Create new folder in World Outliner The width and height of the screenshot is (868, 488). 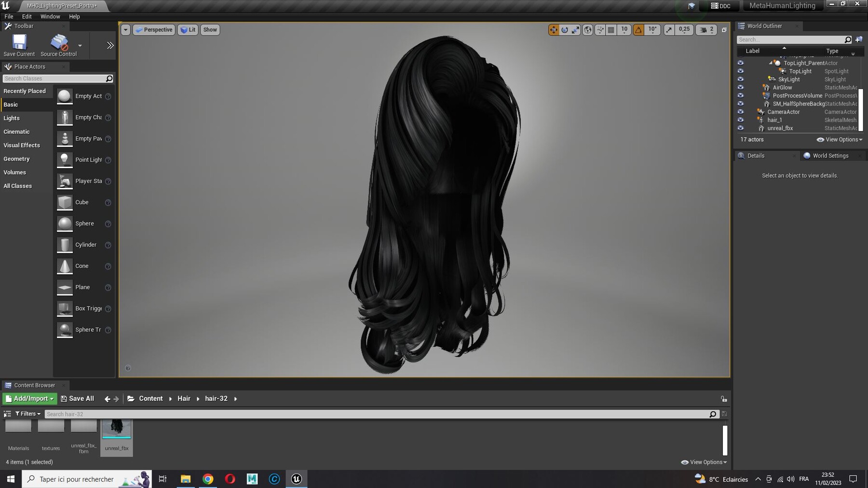coord(859,40)
